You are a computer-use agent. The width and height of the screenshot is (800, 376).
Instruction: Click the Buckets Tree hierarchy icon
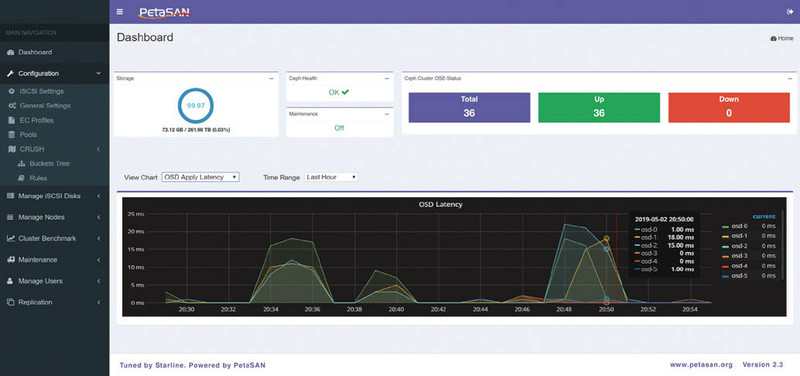point(21,164)
